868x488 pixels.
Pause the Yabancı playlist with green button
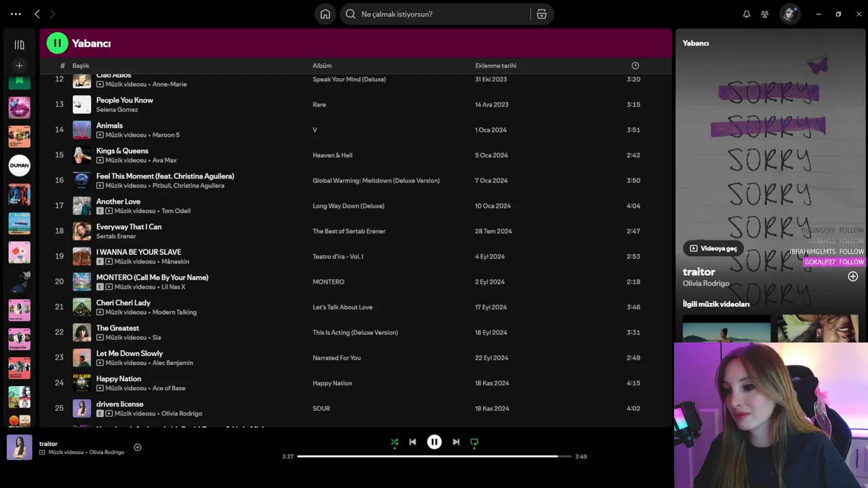(58, 43)
